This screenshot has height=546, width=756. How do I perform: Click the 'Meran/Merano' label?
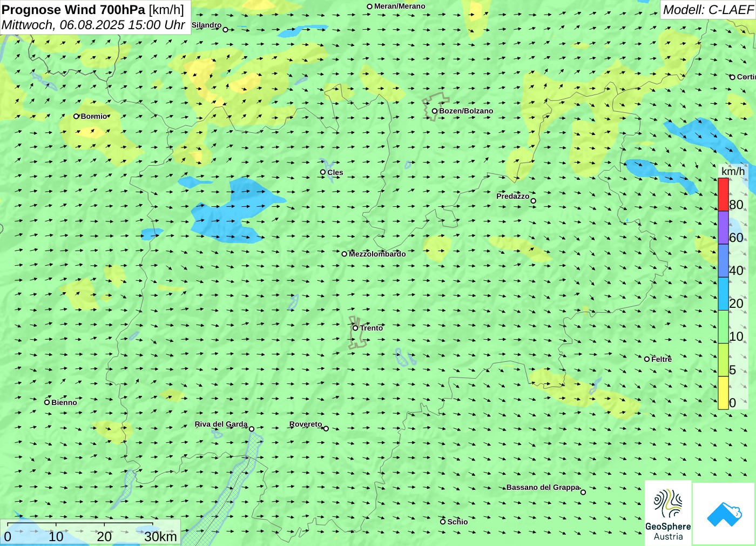coord(400,6)
